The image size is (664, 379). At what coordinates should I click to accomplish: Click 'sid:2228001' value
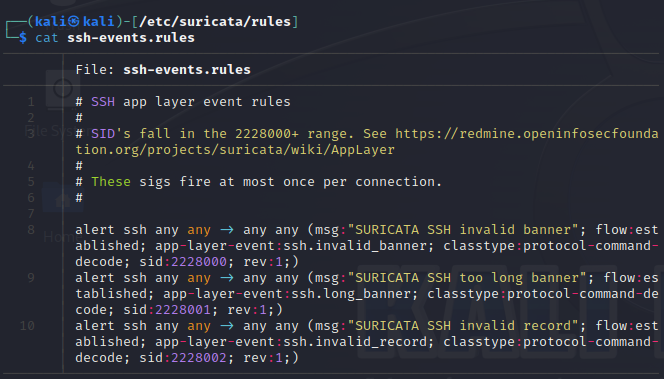pyautogui.click(x=167, y=310)
